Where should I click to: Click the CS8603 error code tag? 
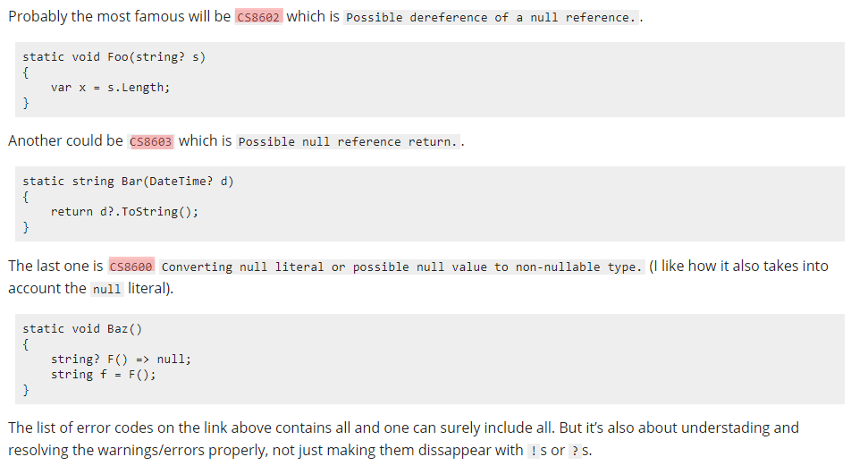[151, 141]
